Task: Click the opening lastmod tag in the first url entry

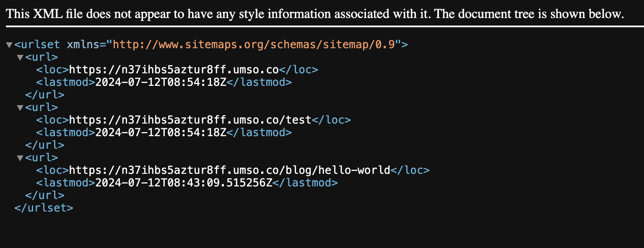Action: pos(66,82)
